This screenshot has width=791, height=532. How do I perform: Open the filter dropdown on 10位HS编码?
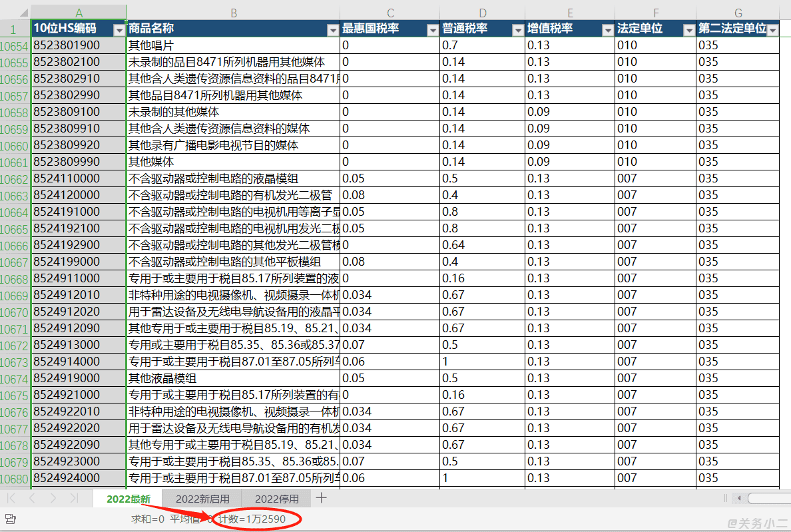(120, 29)
